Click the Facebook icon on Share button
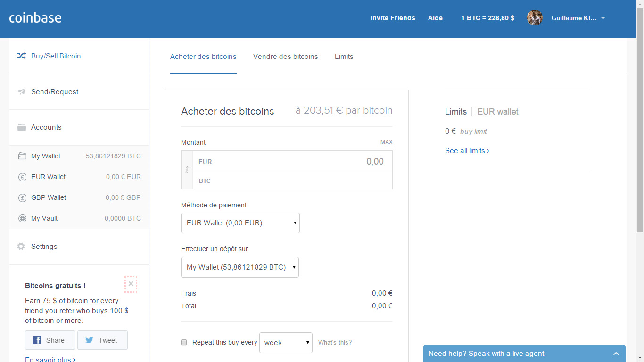 pos(37,340)
